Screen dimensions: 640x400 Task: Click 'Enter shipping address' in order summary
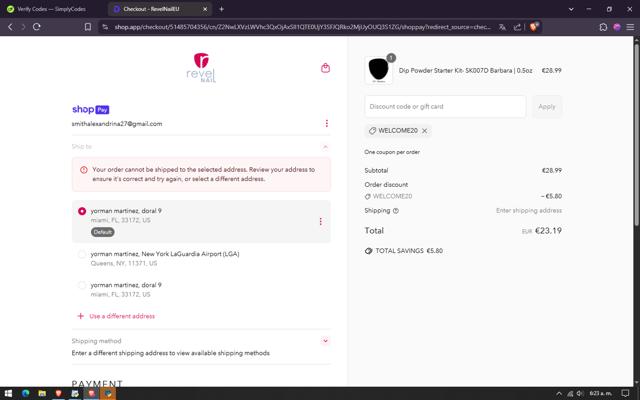pos(529,211)
